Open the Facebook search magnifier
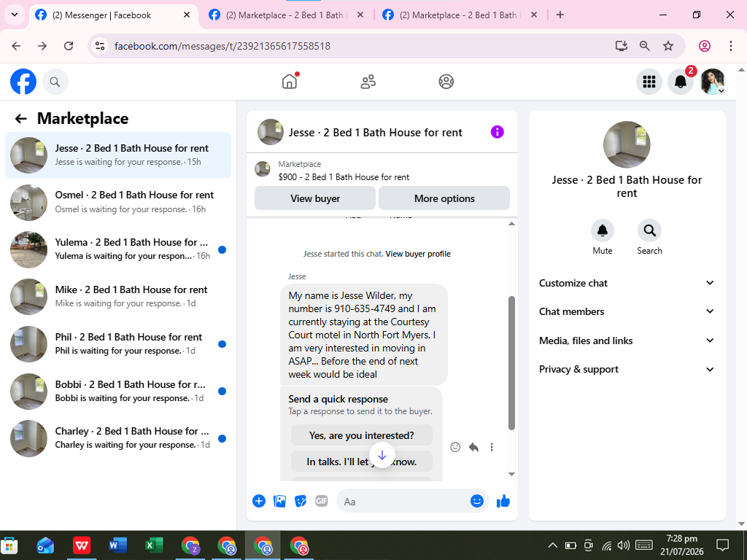 pyautogui.click(x=55, y=82)
